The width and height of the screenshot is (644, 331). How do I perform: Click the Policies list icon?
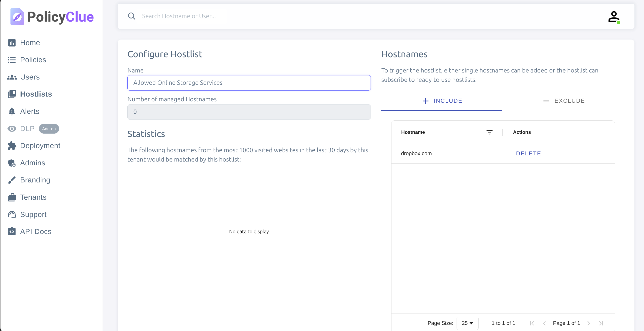12,60
